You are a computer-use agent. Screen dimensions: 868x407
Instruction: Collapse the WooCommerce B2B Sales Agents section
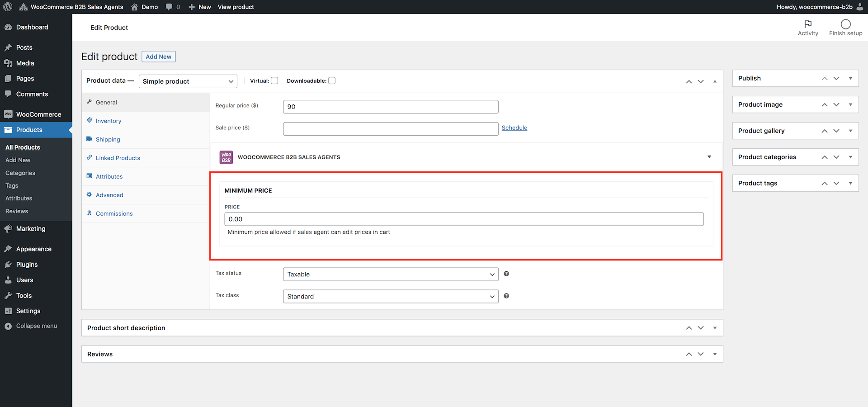(x=709, y=157)
